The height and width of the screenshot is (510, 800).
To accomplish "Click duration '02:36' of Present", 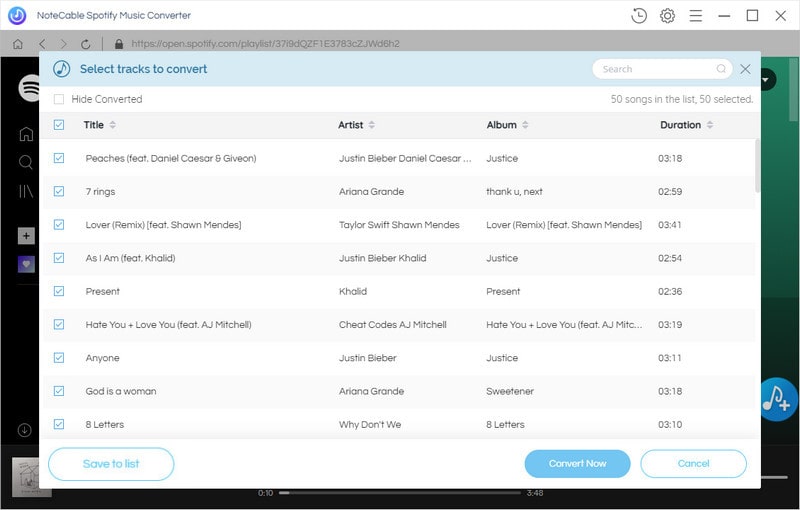I will [670, 291].
